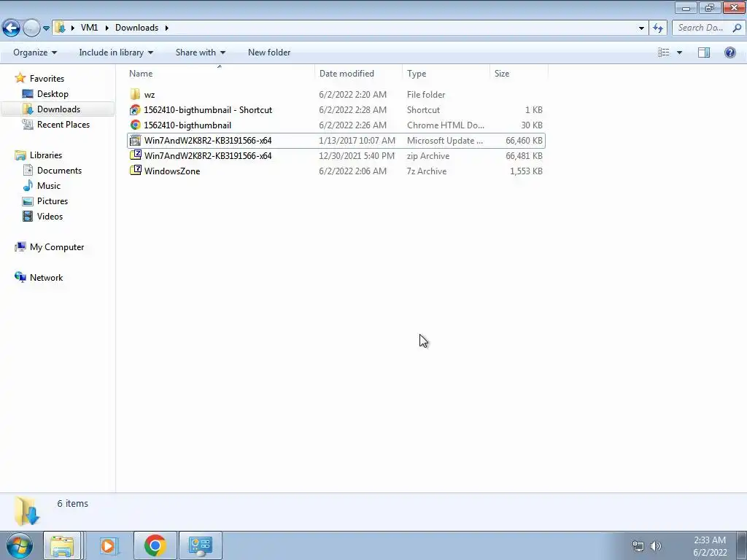Viewport: 747px width, 560px height.
Task: Open Downloads under Favorites
Action: click(58, 109)
